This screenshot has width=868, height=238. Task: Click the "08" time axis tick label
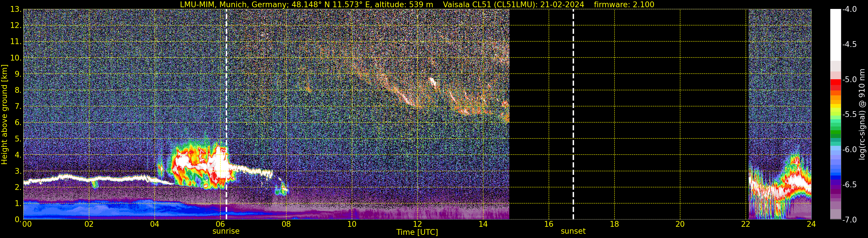tap(286, 224)
